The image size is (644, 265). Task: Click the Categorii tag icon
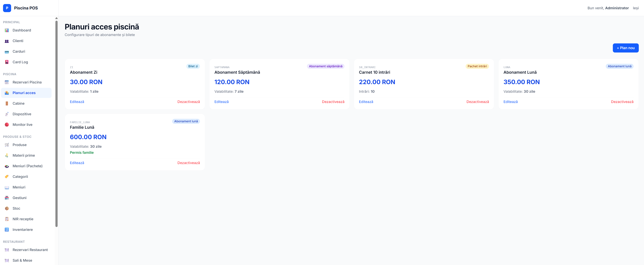[7, 177]
